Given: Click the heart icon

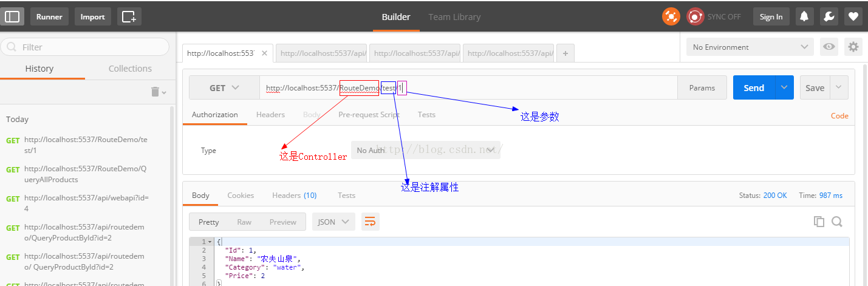Looking at the screenshot, I should coord(853,16).
